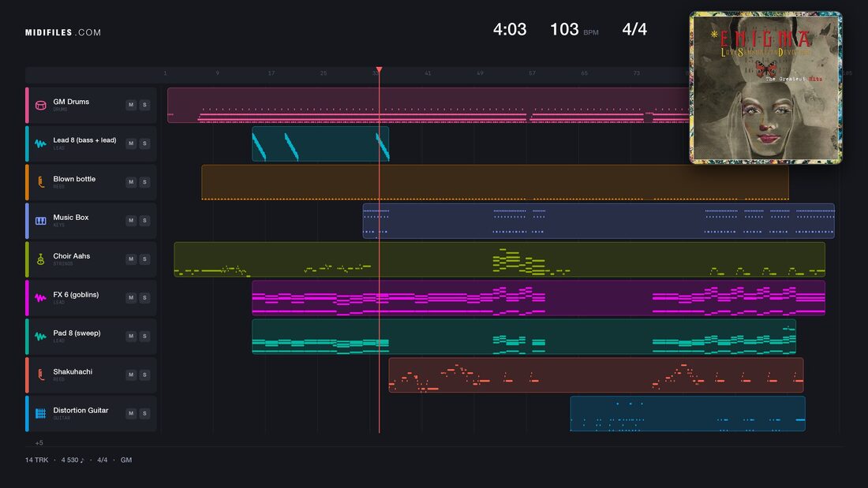The image size is (868, 488).
Task: Click the Pad 8 (sweep) waveform icon
Action: pos(40,337)
